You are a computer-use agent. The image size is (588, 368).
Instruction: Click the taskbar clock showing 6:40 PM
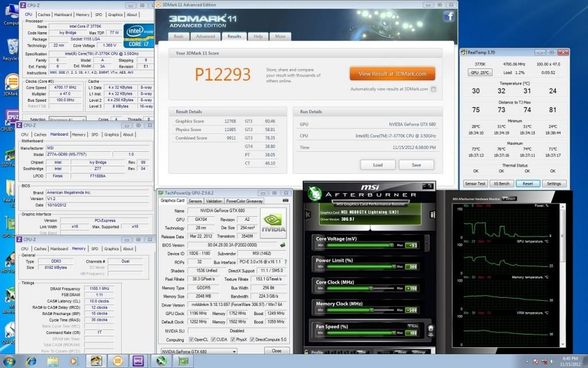(x=570, y=361)
